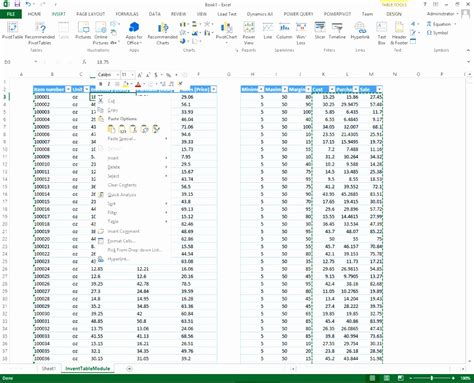The width and height of the screenshot is (474, 383).
Task: Click the PivotTable icon in the ribbon
Action: click(x=13, y=31)
